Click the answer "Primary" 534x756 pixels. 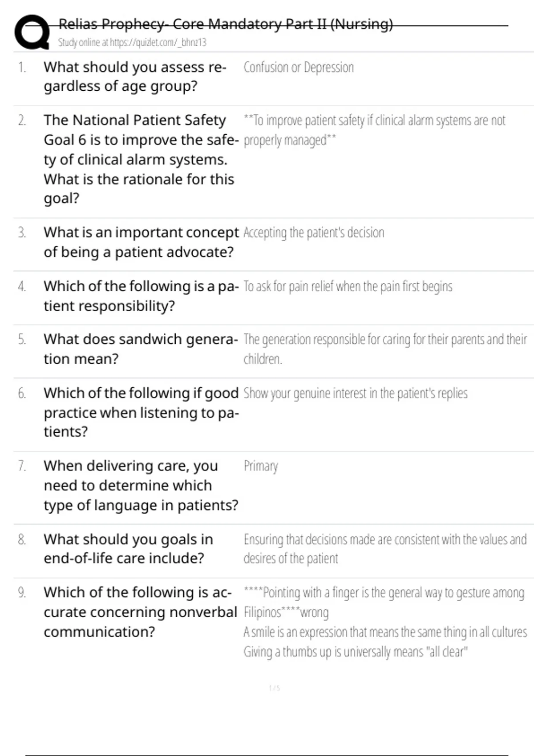pos(261,466)
